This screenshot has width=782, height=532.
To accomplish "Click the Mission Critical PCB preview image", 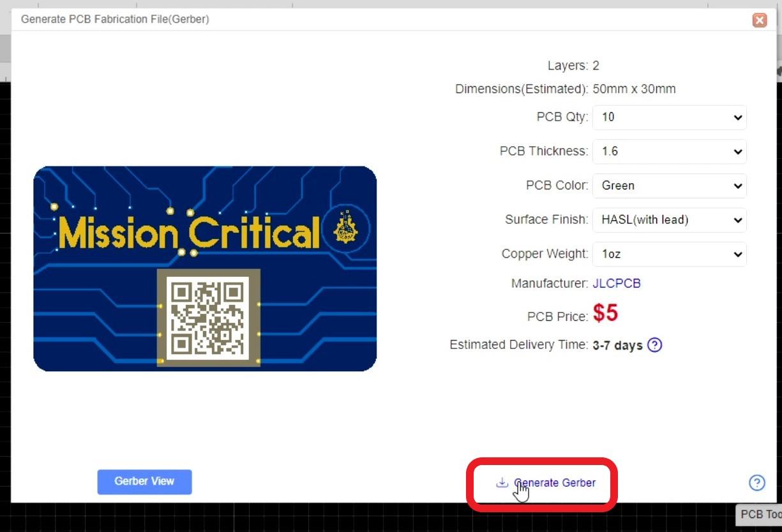I will point(205,269).
